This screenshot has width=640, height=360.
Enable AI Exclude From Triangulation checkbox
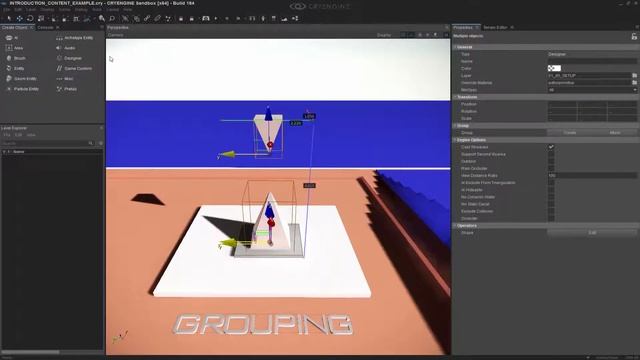[x=551, y=182]
